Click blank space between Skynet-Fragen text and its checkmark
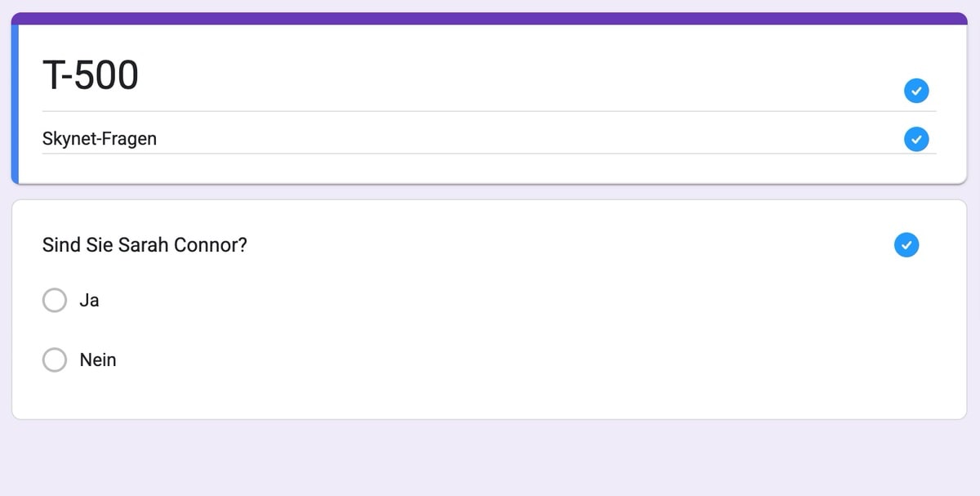Viewport: 980px width, 496px height. tap(523, 139)
